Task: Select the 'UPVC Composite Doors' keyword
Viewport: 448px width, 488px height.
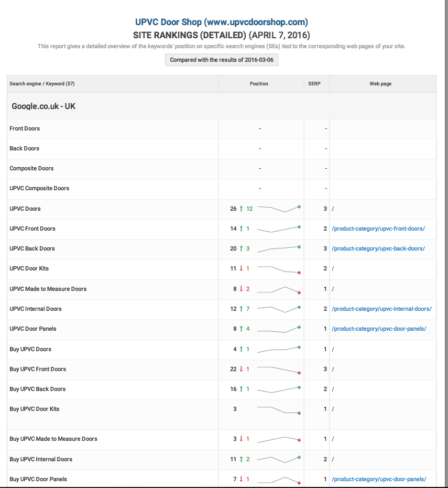Action: [39, 188]
